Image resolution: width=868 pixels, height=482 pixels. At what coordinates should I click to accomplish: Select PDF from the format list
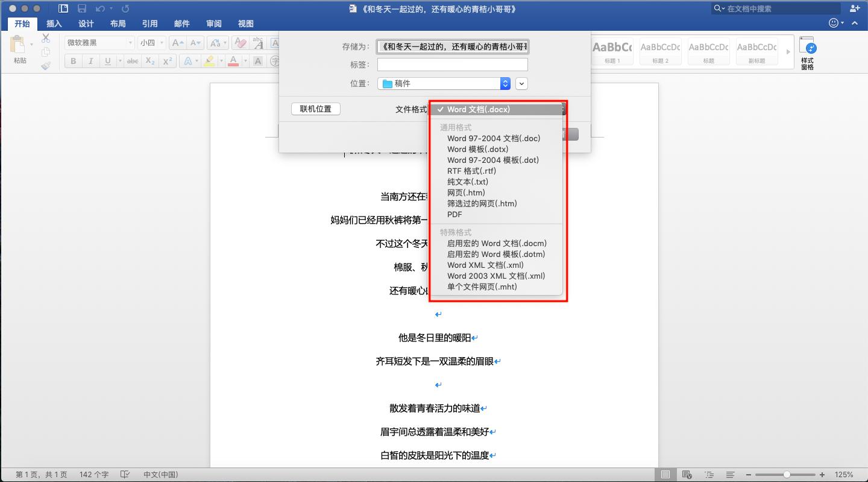(454, 214)
